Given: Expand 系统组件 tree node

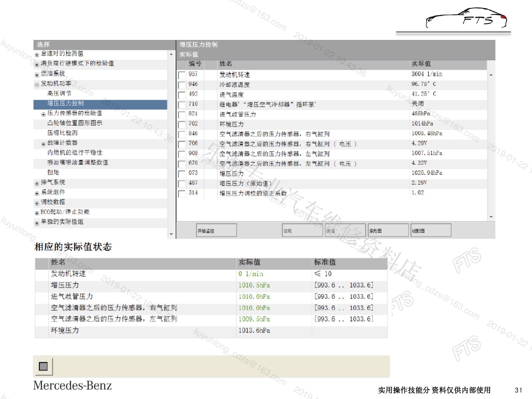Looking at the screenshot, I should pyautogui.click(x=37, y=193).
